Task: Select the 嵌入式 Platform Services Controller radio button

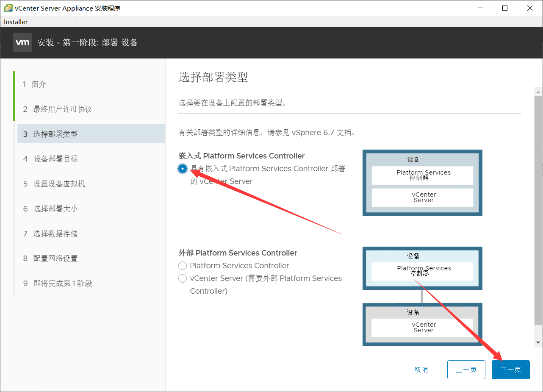Action: (182, 168)
